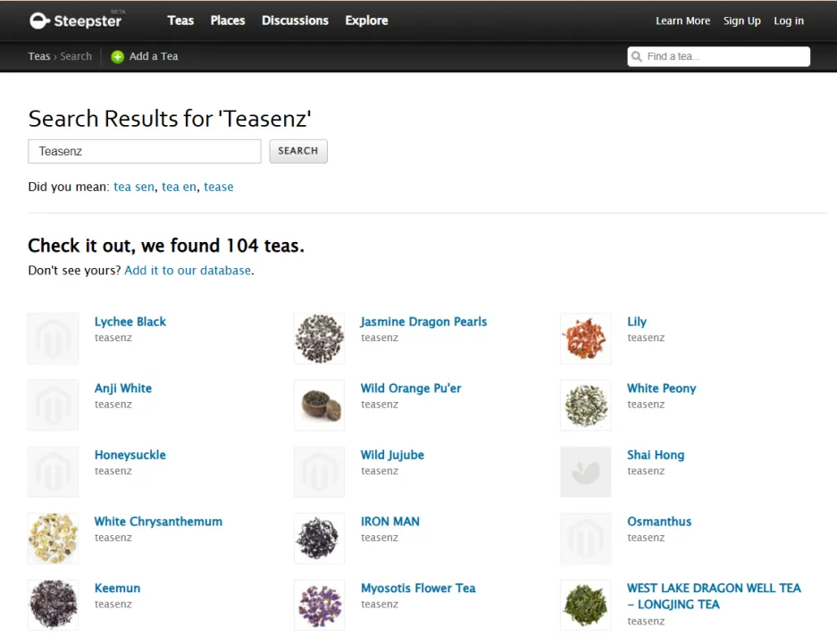Open the Teas menu
This screenshot has height=644, width=837.
coord(180,21)
